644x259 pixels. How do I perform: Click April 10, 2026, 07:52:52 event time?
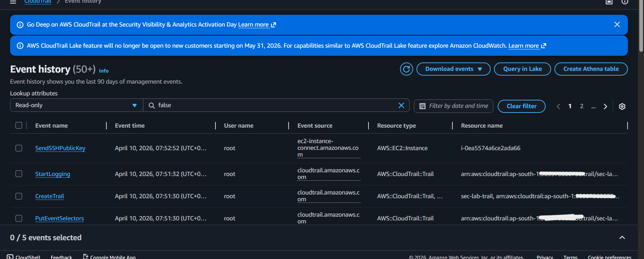(x=161, y=148)
